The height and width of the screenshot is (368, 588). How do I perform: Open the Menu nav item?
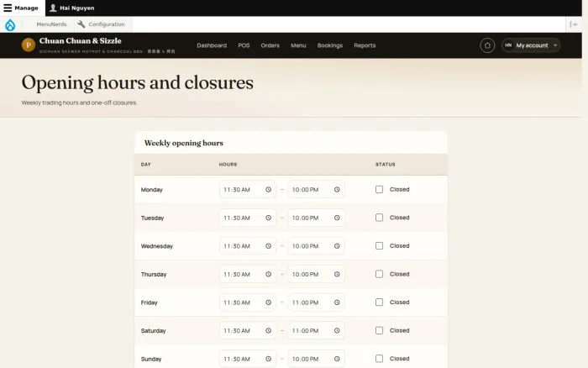point(298,45)
